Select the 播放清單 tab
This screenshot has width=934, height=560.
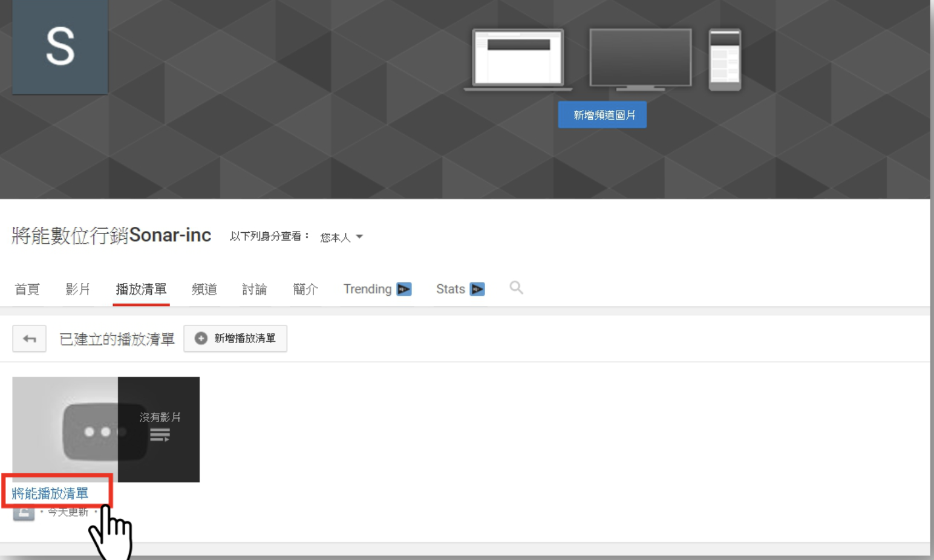(141, 289)
